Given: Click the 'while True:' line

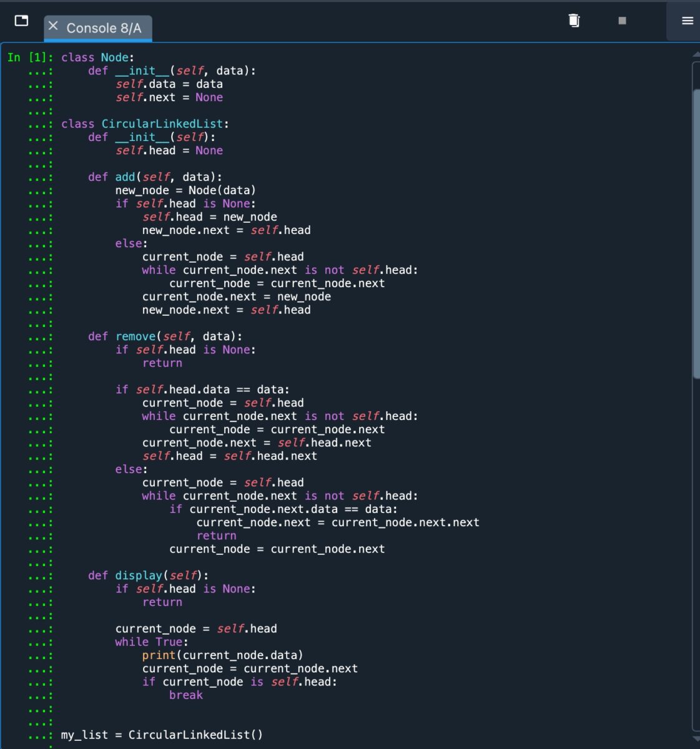Looking at the screenshot, I should tap(151, 642).
